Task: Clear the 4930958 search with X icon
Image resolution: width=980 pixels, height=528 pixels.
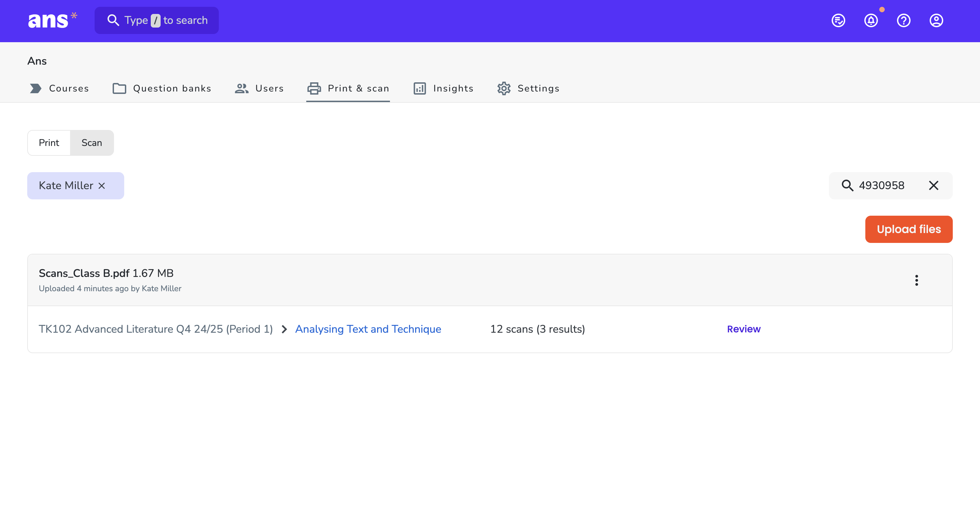Action: point(934,186)
